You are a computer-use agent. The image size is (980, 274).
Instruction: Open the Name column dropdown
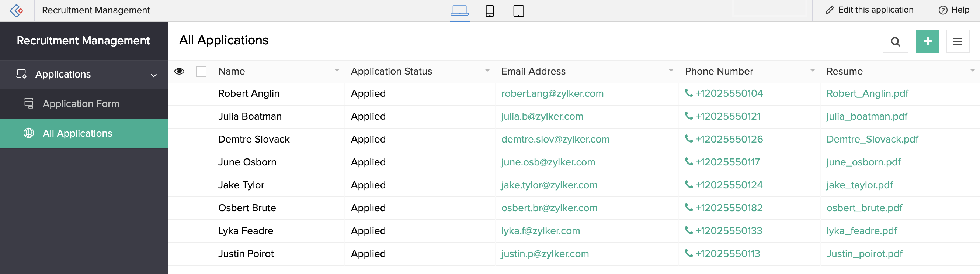(337, 71)
